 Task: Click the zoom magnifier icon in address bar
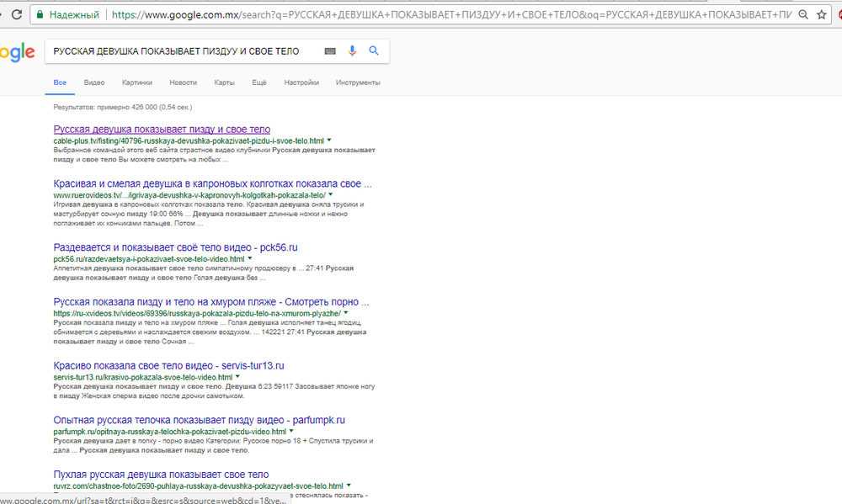point(803,14)
